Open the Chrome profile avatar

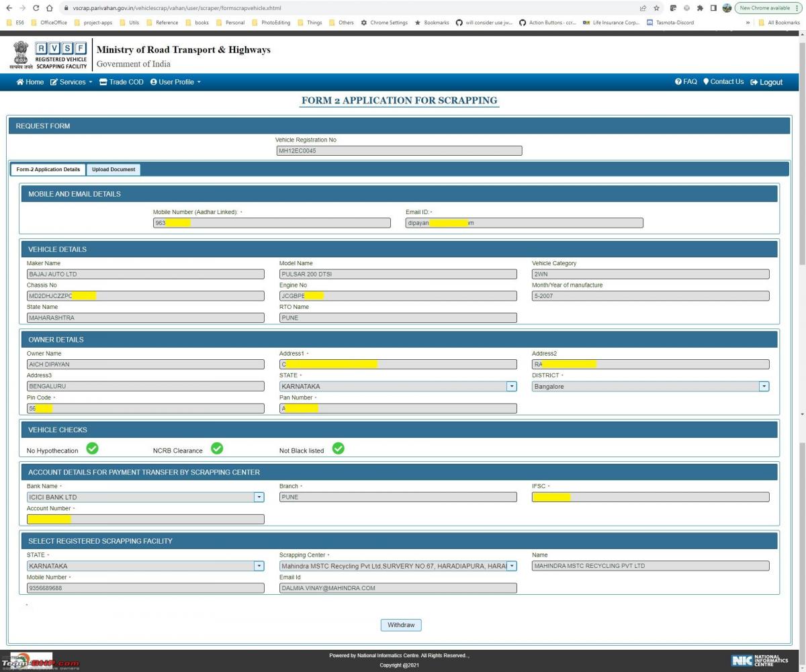727,8
